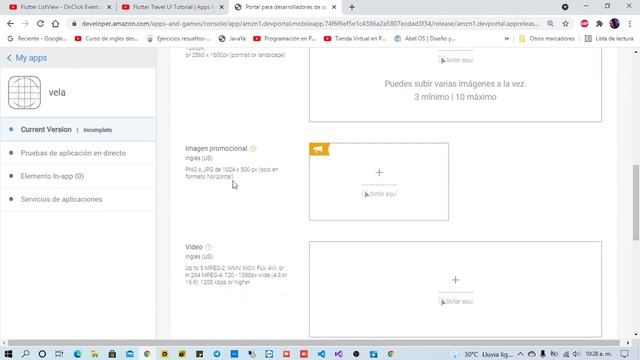Open the Reciente - Google bookmark
This screenshot has width=640, height=360.
pyautogui.click(x=37, y=38)
